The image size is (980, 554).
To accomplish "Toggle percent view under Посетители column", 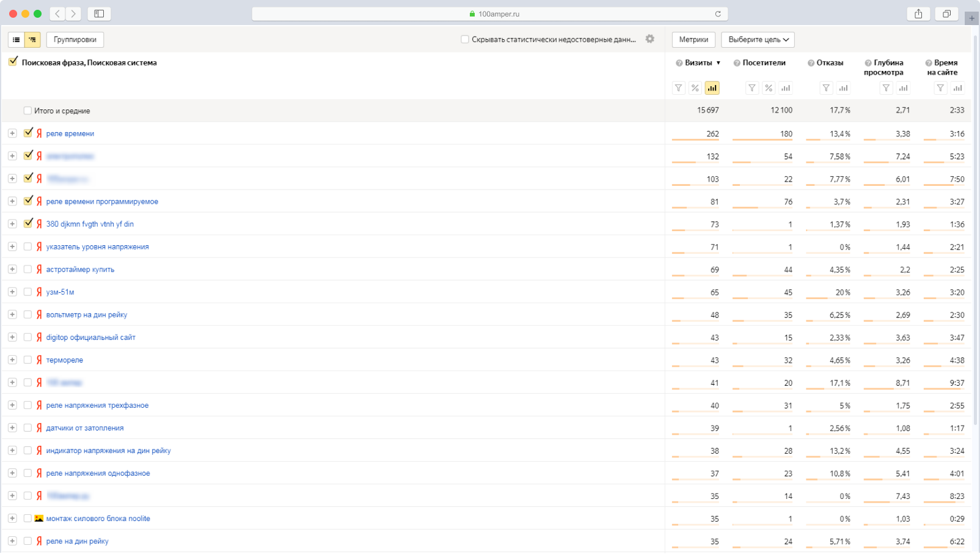I will tap(769, 88).
